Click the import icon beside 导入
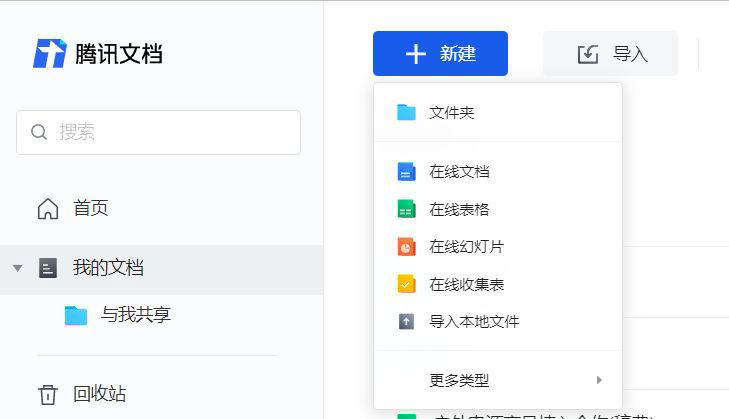The image size is (729, 419). [x=588, y=54]
